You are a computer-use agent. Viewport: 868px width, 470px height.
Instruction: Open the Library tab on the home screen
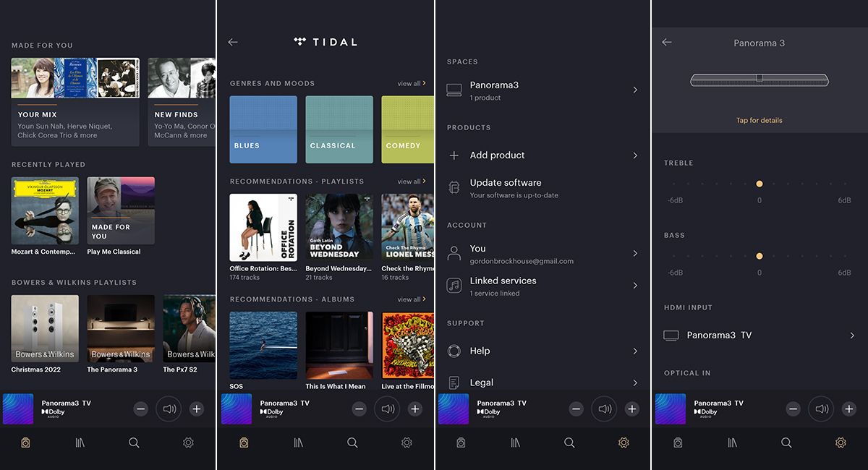click(80, 443)
